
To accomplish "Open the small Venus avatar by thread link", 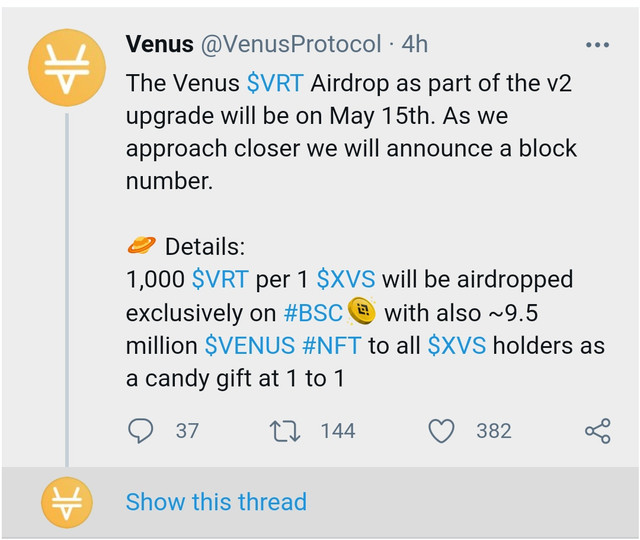I will (x=67, y=503).
